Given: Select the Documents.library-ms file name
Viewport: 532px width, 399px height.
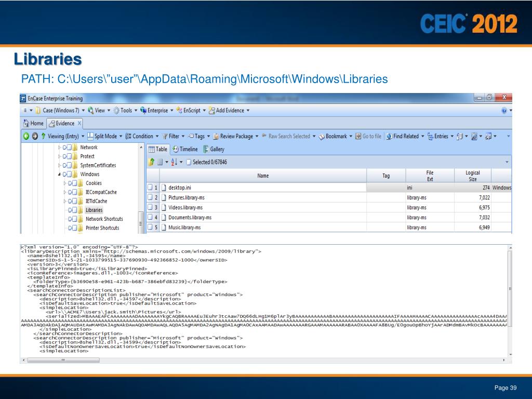Looking at the screenshot, I should coord(190,218).
